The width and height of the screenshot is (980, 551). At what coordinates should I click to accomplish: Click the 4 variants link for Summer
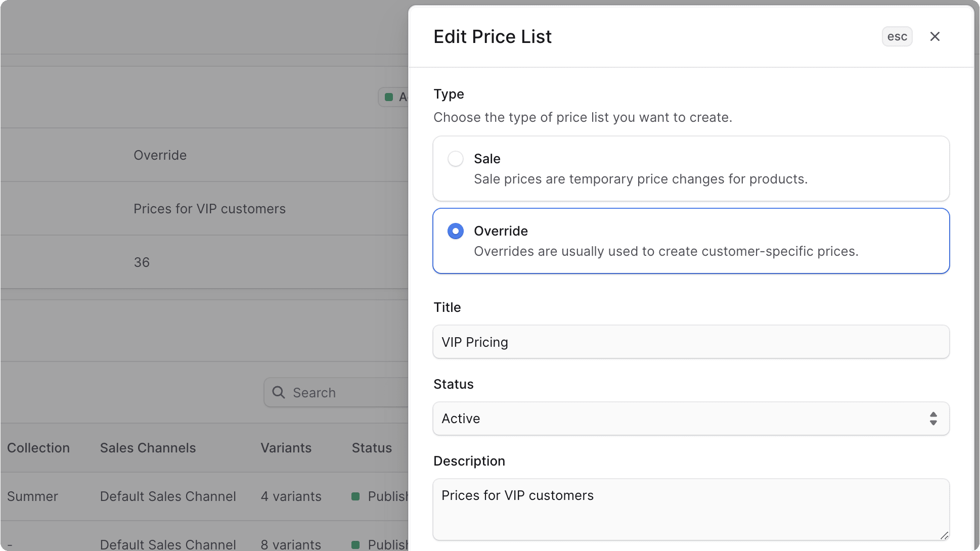pyautogui.click(x=291, y=496)
